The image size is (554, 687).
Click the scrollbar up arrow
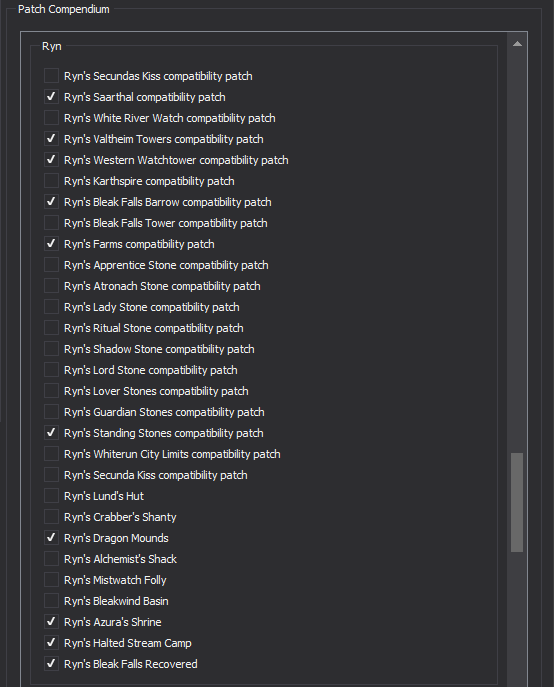[x=517, y=43]
